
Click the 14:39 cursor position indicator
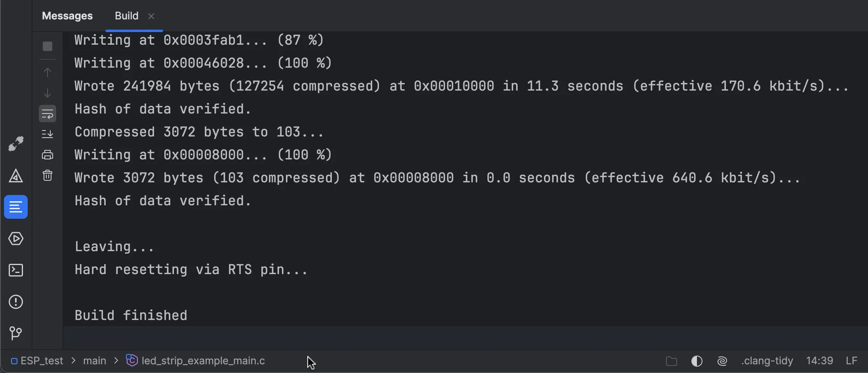[x=819, y=361]
